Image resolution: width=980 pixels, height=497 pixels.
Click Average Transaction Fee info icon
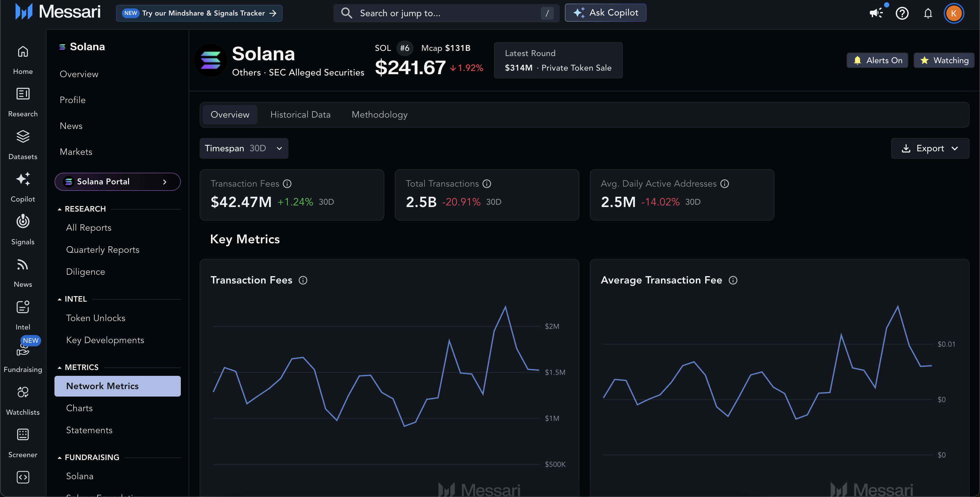coord(733,280)
